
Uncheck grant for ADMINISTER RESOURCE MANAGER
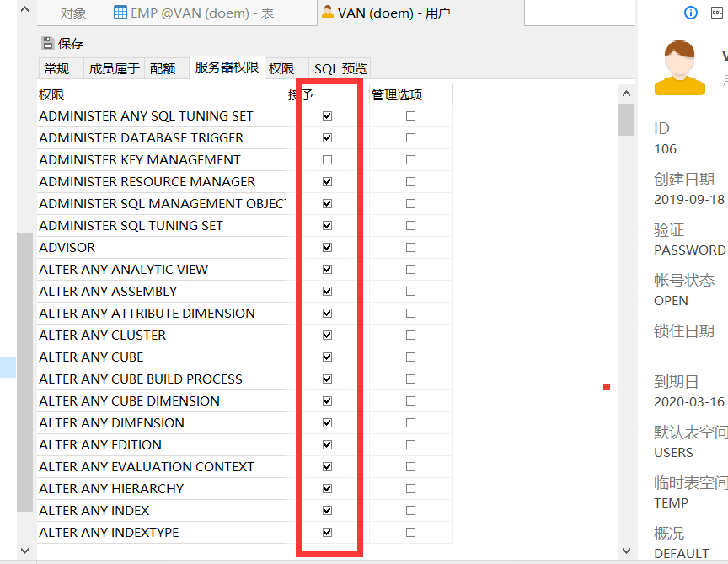(327, 181)
